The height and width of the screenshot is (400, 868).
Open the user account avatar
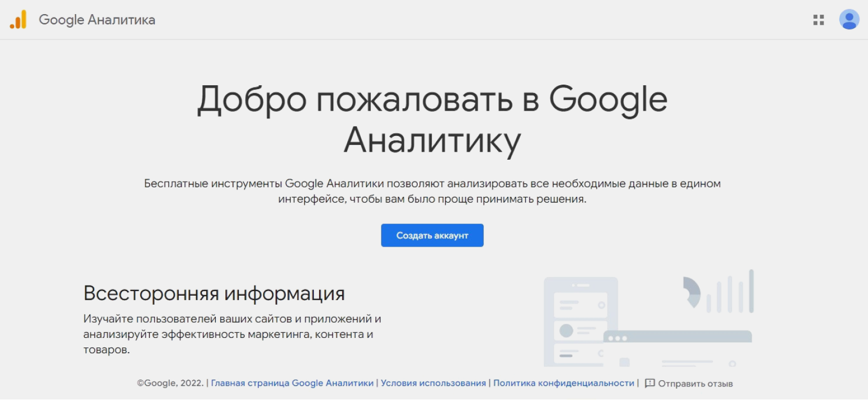click(x=849, y=20)
